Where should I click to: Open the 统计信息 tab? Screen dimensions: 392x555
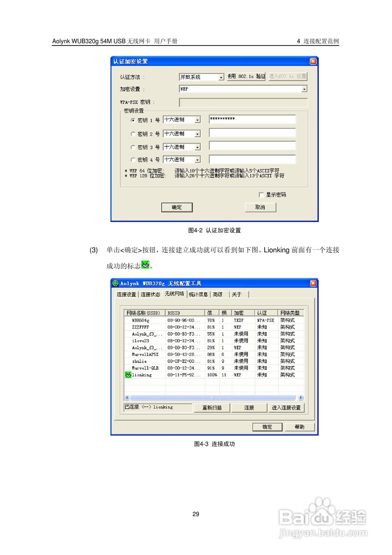(x=198, y=294)
